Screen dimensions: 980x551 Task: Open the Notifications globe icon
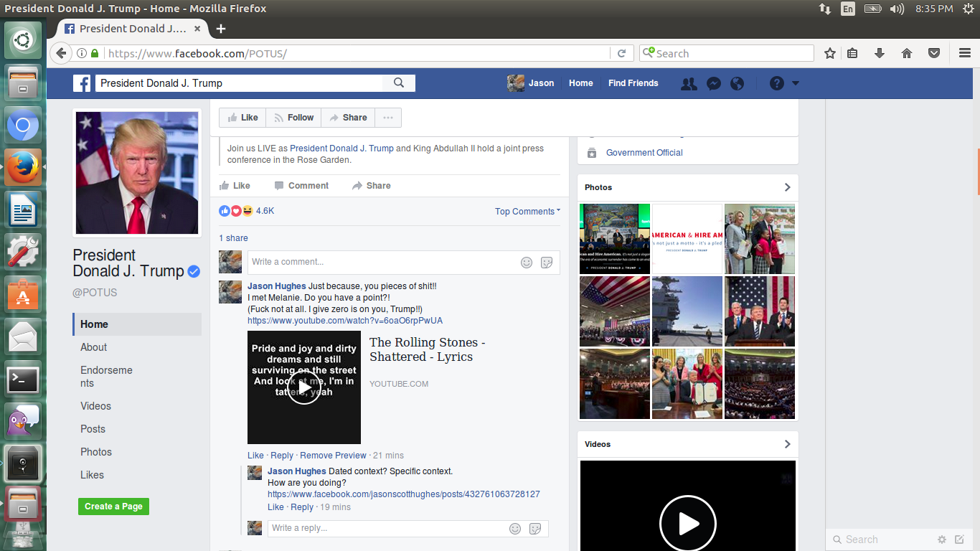[x=737, y=83]
